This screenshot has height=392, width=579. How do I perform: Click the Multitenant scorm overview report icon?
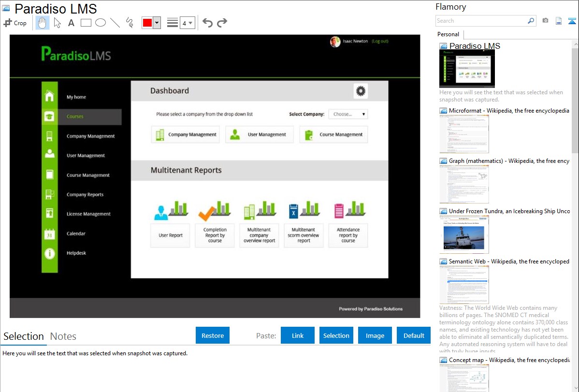point(304,211)
